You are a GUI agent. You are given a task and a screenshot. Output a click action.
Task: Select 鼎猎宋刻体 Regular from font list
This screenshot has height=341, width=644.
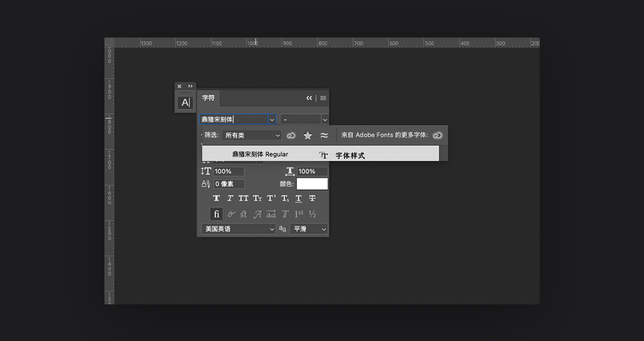click(x=260, y=154)
